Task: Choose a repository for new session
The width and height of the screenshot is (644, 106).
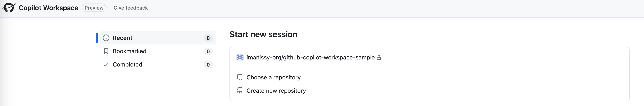Action: click(x=273, y=77)
